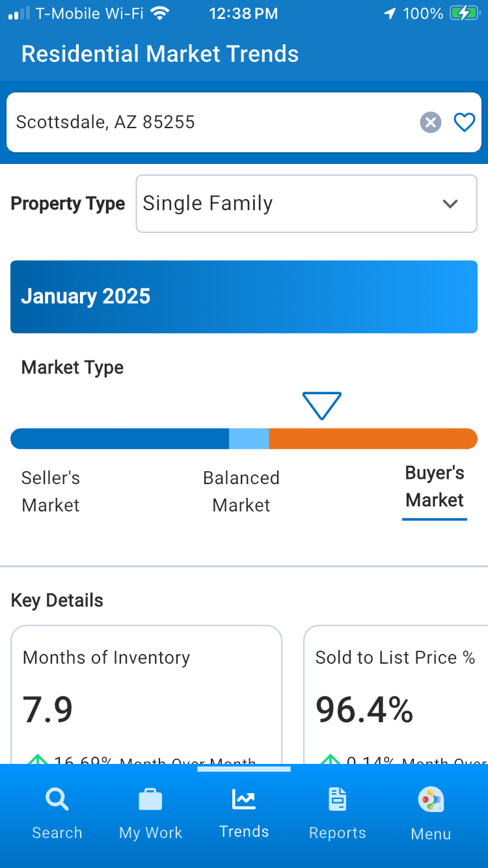Open My Work briefcase icon
Screen dimensions: 488x868
coord(150,799)
